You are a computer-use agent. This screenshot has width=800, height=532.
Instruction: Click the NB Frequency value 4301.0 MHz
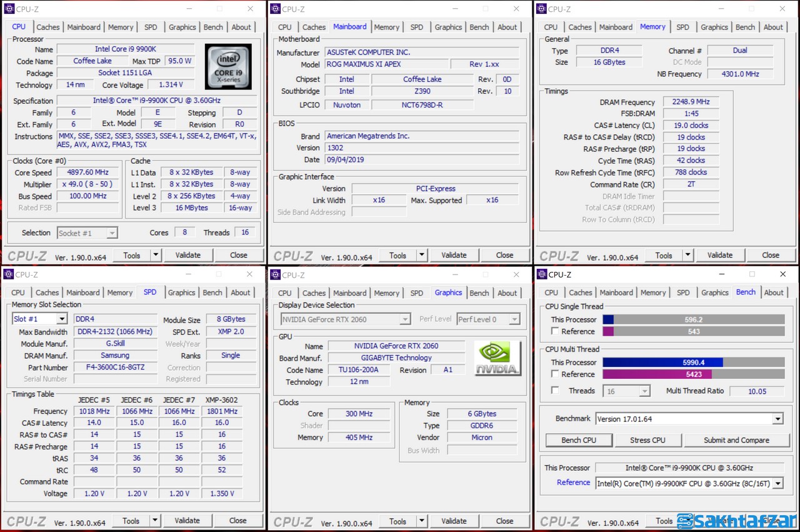tap(739, 74)
